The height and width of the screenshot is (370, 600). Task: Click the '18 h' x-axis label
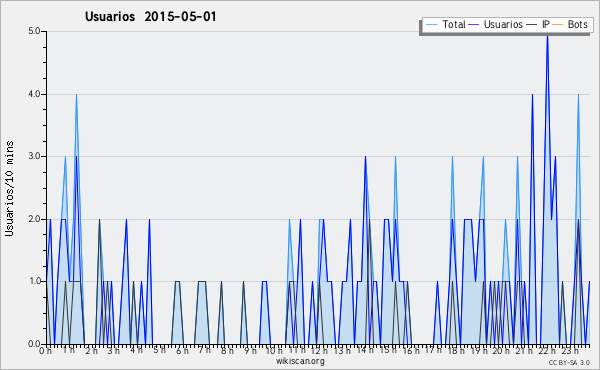pyautogui.click(x=456, y=351)
